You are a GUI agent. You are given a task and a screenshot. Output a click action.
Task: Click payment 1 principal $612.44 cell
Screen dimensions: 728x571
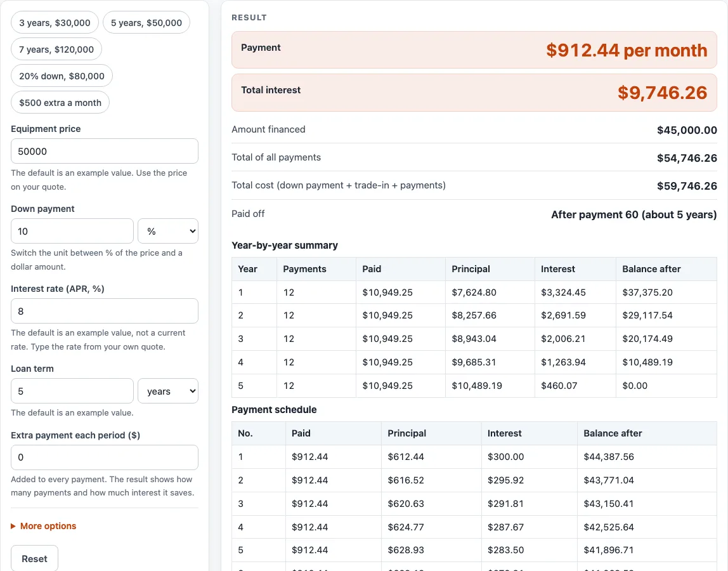tap(431, 457)
